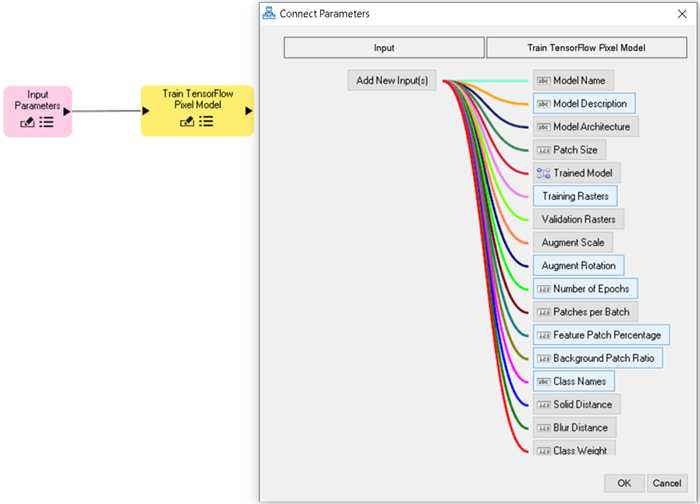Click the Patch Size parameter
Image resolution: width=700 pixels, height=504 pixels.
568,149
